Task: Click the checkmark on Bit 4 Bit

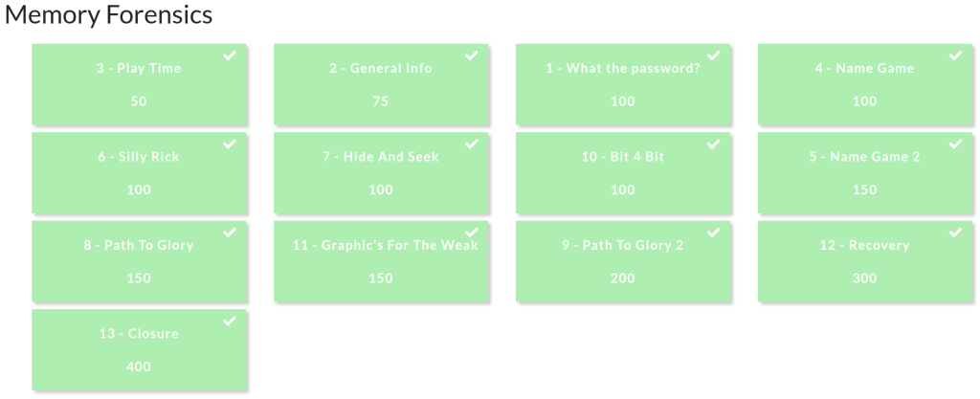Action: 713,144
